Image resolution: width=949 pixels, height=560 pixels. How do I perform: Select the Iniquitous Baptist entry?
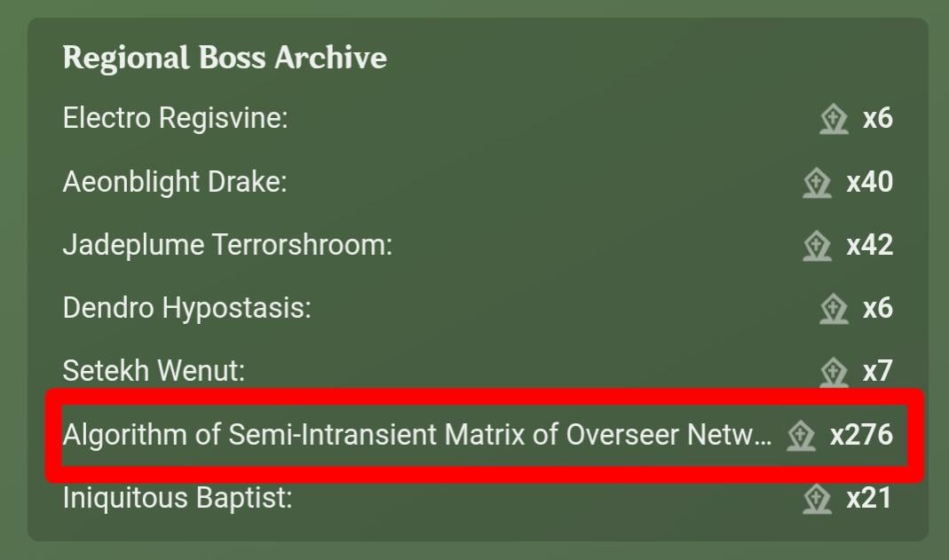point(178,498)
